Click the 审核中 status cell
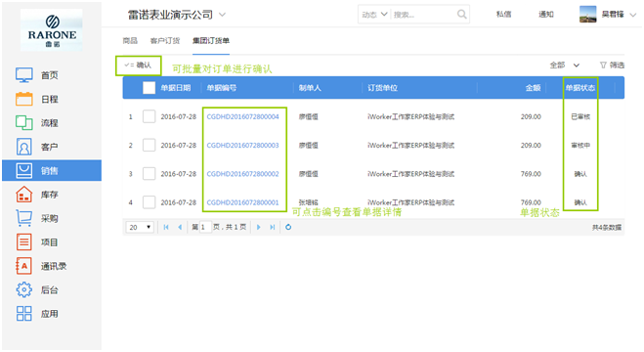Viewport: 644px width, 352px height. click(580, 146)
